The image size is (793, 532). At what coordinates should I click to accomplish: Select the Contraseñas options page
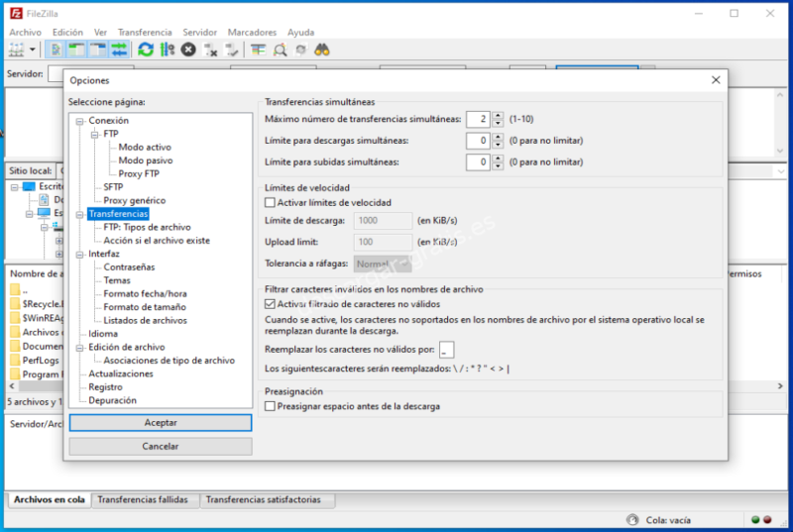[x=129, y=266]
